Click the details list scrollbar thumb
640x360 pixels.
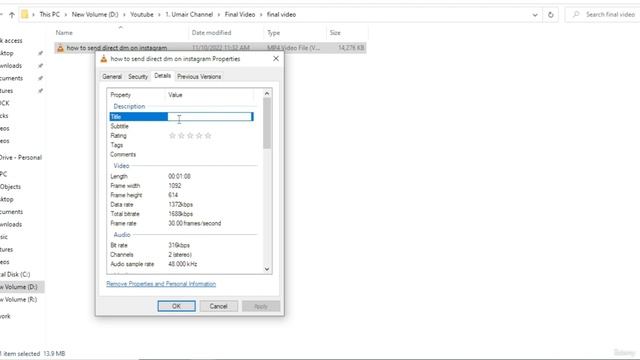click(x=267, y=123)
